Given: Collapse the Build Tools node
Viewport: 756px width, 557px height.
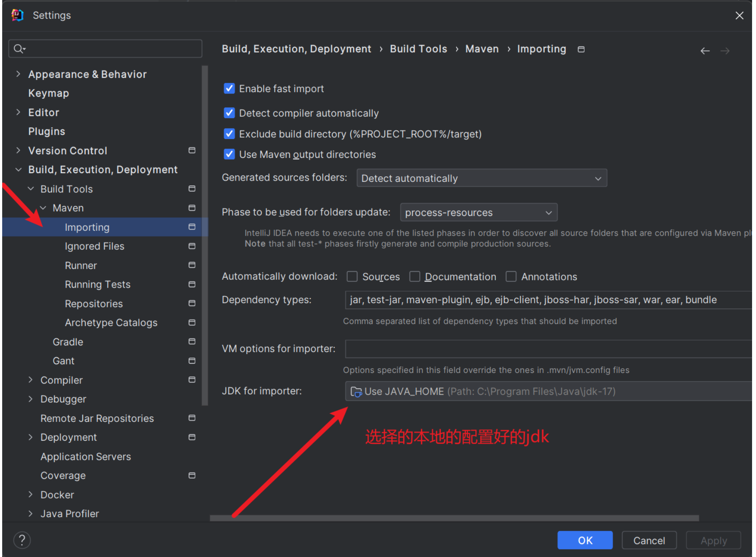Looking at the screenshot, I should 31,188.
